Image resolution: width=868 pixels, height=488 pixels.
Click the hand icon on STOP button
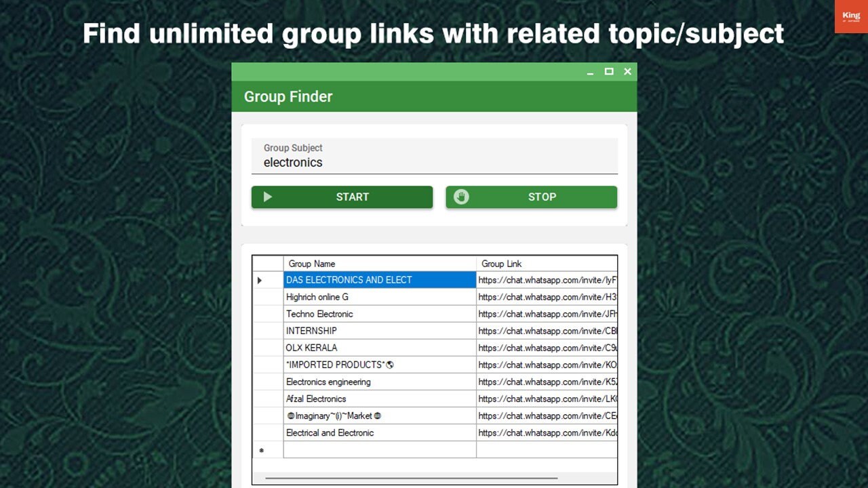tap(461, 197)
